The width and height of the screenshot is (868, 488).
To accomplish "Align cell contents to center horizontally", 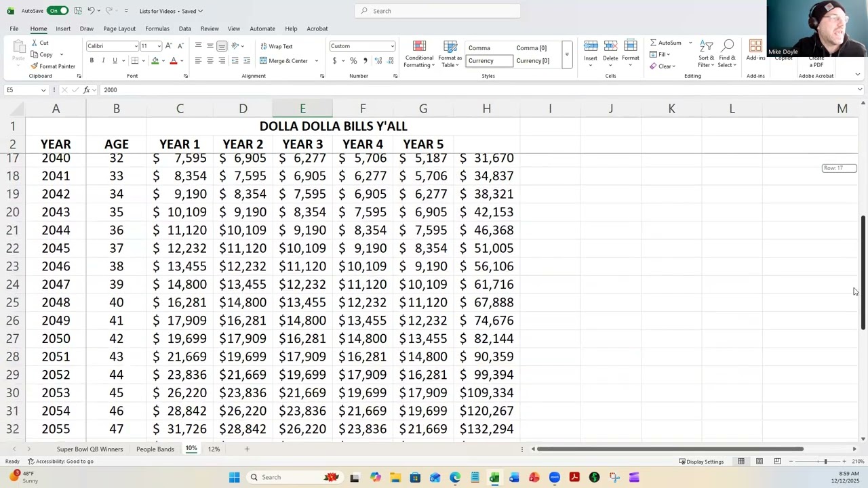I will 210,61.
